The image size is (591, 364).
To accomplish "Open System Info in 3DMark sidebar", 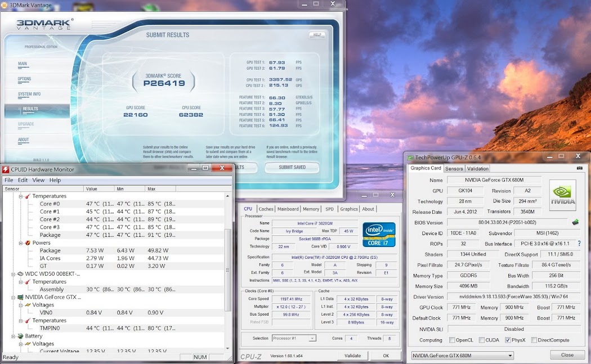I will (29, 94).
